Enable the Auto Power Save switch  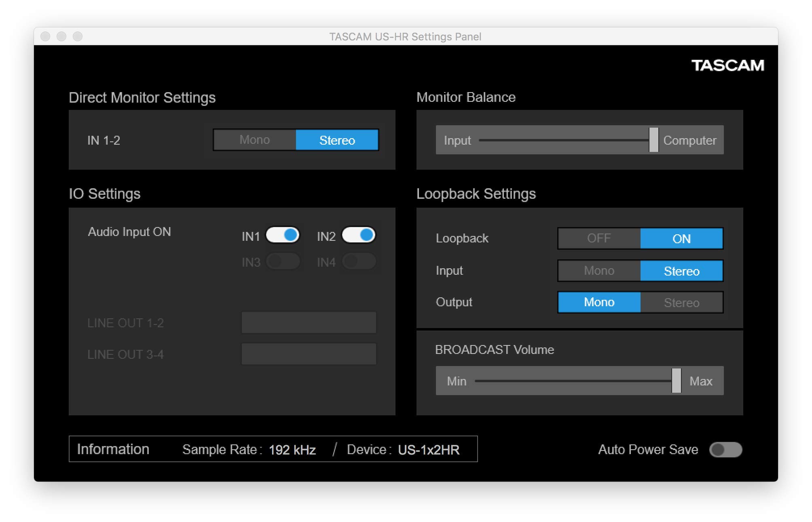coord(725,450)
